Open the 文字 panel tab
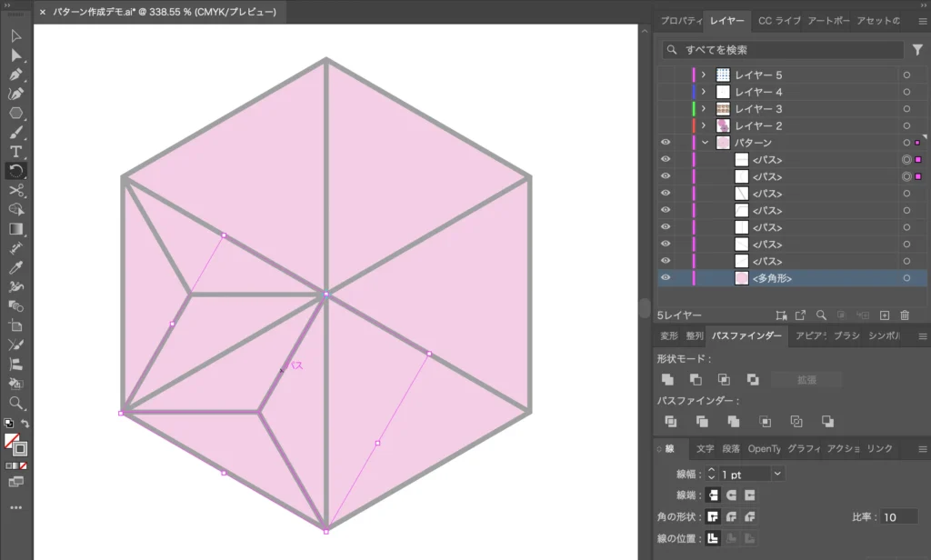The height and width of the screenshot is (560, 931). click(706, 449)
